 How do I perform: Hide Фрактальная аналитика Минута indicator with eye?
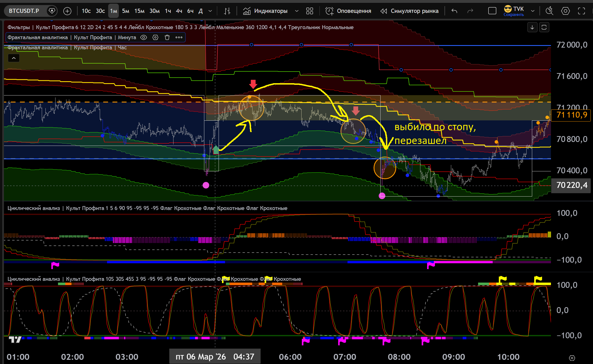click(143, 38)
